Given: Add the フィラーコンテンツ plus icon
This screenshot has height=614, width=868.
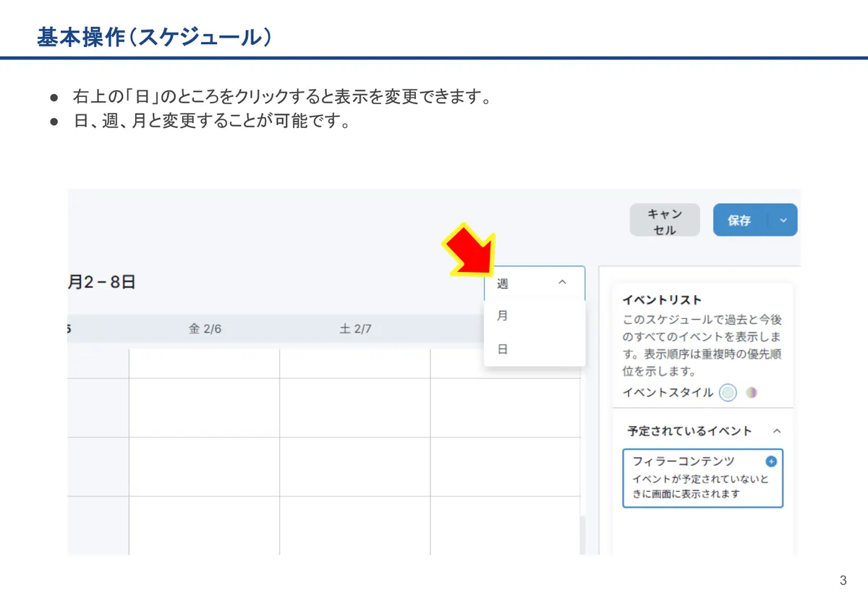Looking at the screenshot, I should coord(771,461).
